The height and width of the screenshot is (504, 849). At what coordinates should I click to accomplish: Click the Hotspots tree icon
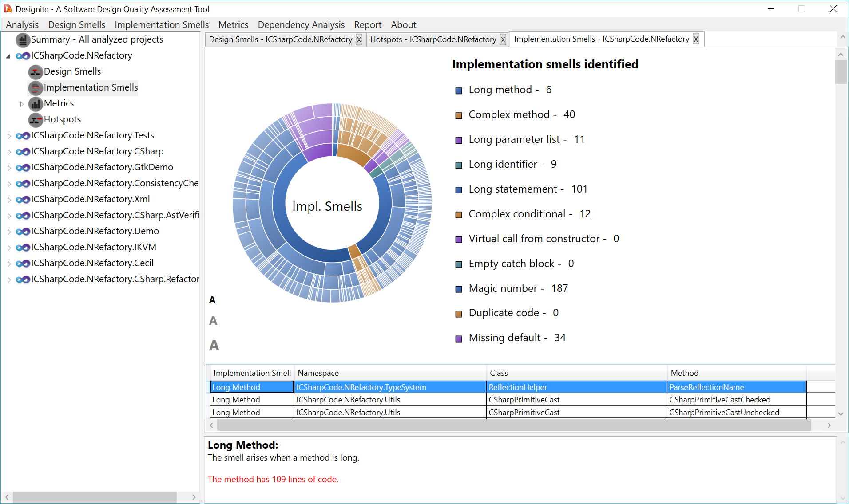tap(36, 120)
